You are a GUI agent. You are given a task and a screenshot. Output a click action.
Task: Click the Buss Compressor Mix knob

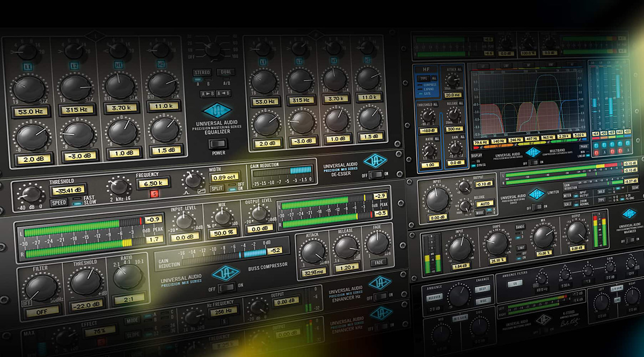pyautogui.click(x=221, y=217)
